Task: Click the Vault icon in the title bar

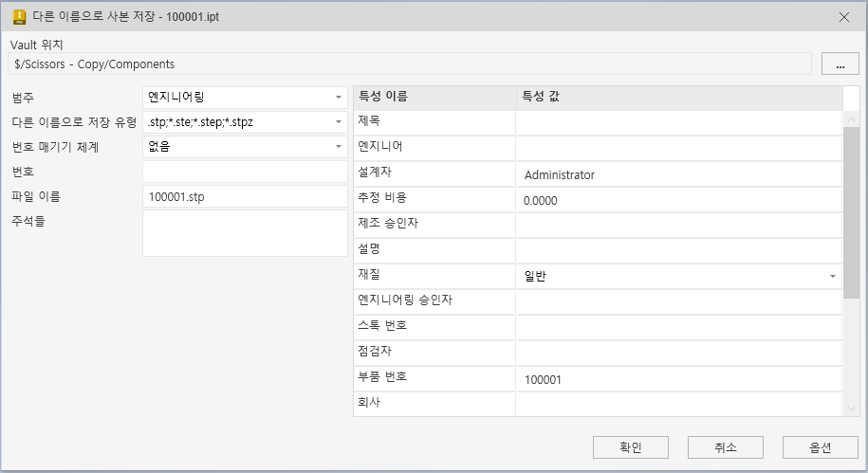Action: pyautogui.click(x=17, y=16)
